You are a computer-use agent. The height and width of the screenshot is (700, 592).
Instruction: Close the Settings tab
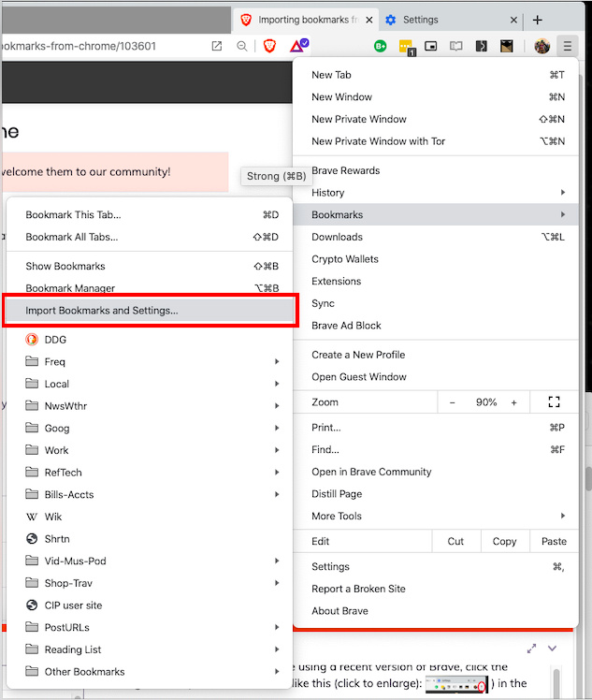[513, 20]
